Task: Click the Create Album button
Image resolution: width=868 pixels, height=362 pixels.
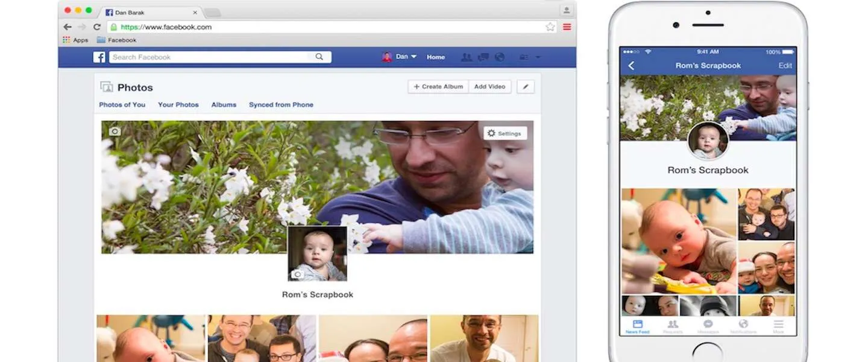Action: pos(438,86)
